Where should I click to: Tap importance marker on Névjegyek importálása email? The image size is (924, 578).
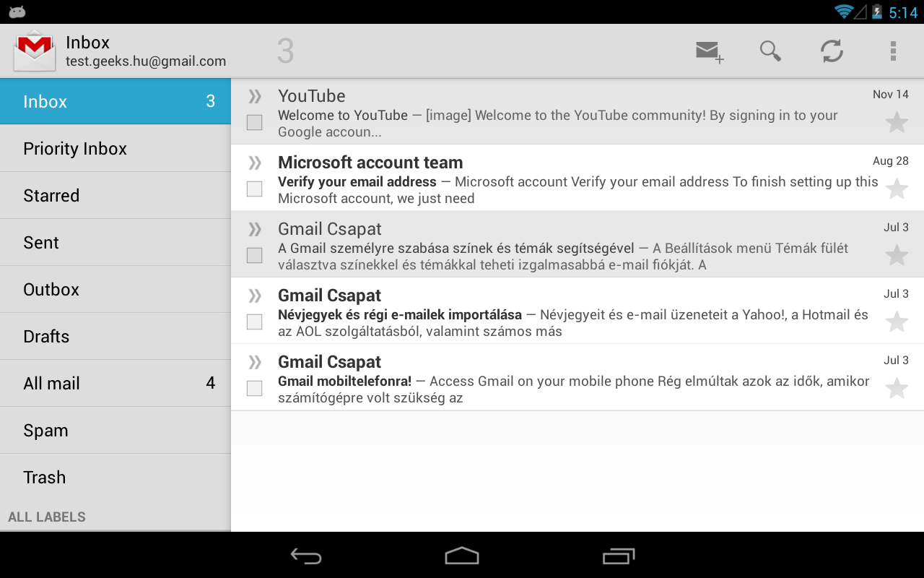(x=255, y=296)
